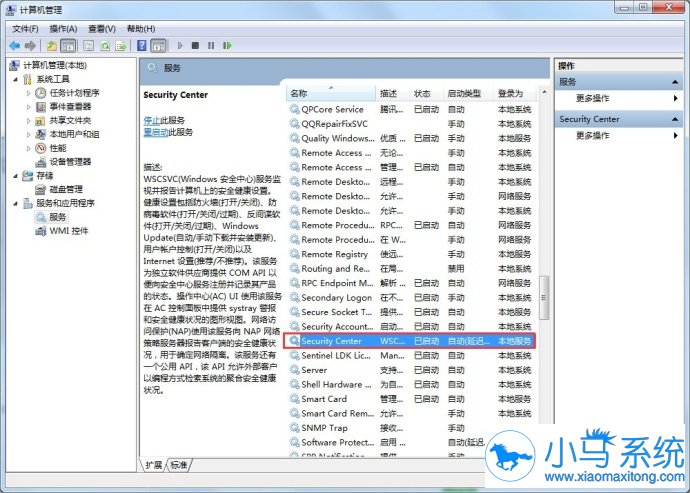This screenshot has width=690, height=493.
Task: Open the 操作(A) menu
Action: click(63, 29)
